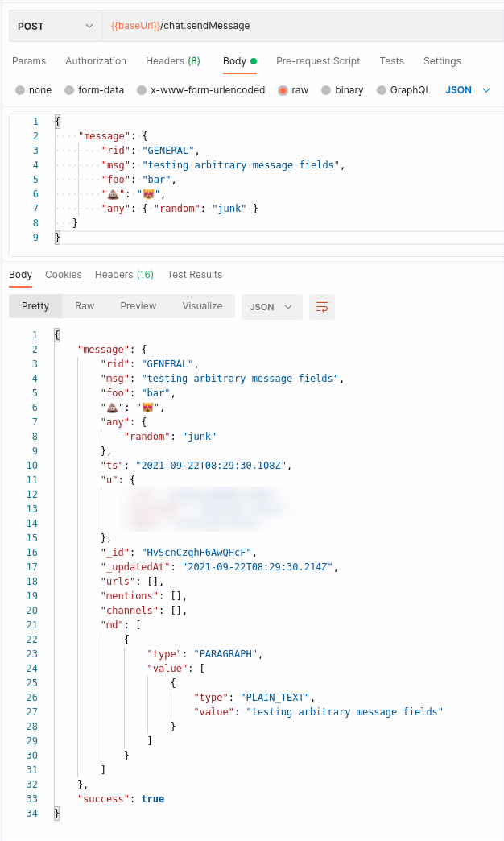Switch the response view to Preview

[x=138, y=306]
